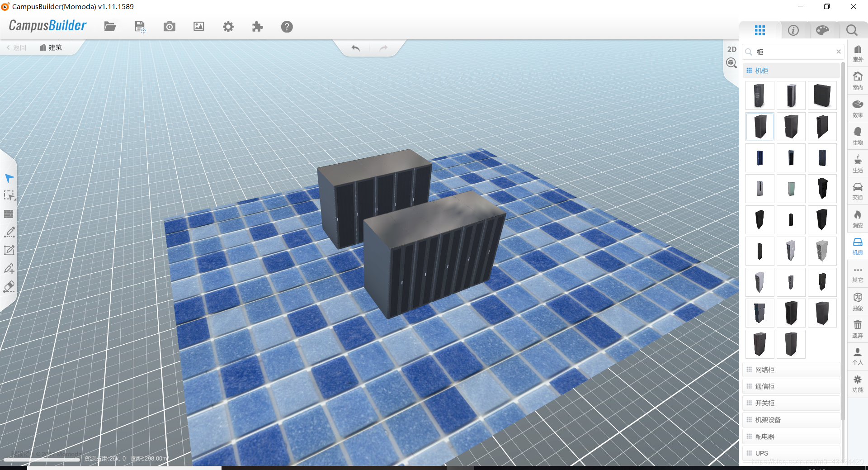
Task: Expand the UPS category
Action: pos(791,453)
